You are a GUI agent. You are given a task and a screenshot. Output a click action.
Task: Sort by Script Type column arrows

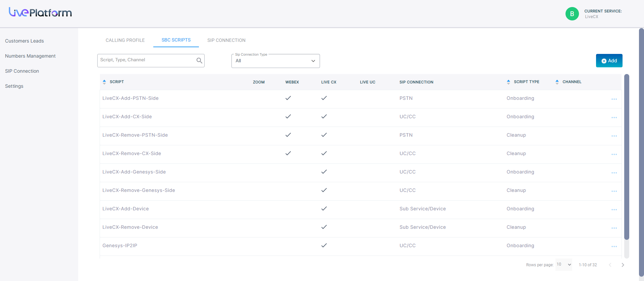(x=508, y=82)
